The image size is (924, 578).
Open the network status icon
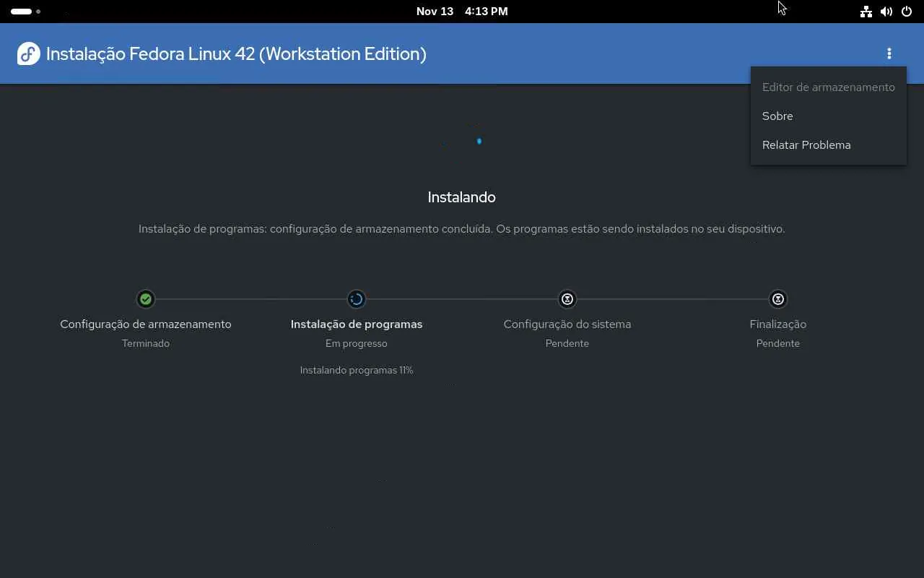coord(866,12)
